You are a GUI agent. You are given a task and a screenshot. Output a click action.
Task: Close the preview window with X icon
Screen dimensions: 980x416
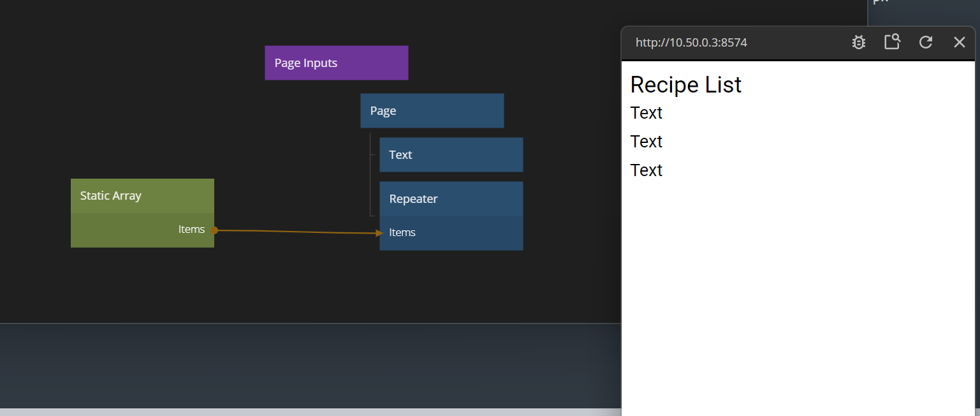(x=959, y=43)
